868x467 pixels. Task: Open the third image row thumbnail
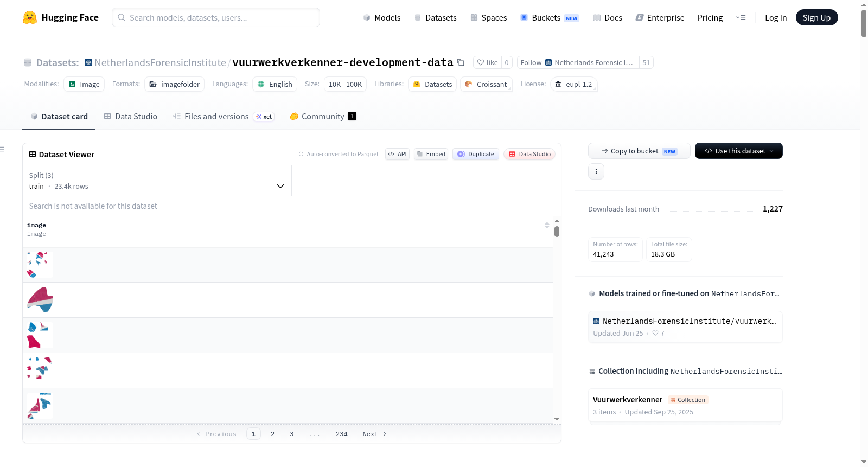40,335
